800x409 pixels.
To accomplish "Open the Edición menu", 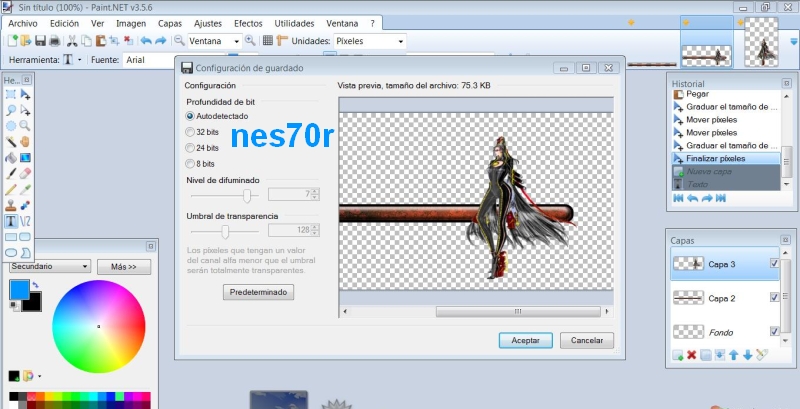I will (x=64, y=23).
